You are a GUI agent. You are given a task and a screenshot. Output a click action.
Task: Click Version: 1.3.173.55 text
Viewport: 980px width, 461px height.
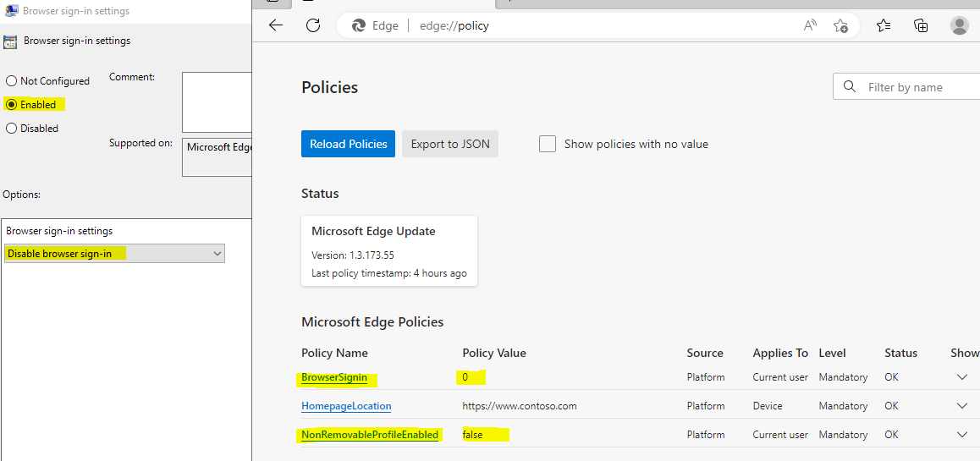[x=353, y=255]
